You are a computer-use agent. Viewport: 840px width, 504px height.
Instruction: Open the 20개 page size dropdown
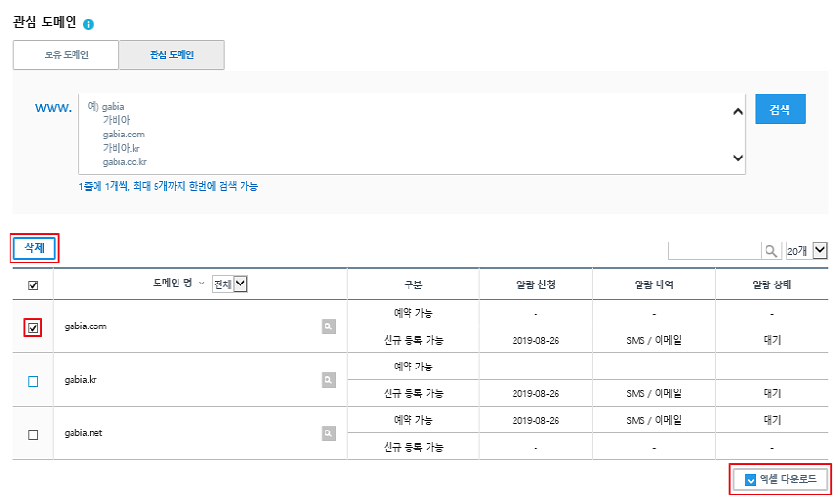(807, 251)
